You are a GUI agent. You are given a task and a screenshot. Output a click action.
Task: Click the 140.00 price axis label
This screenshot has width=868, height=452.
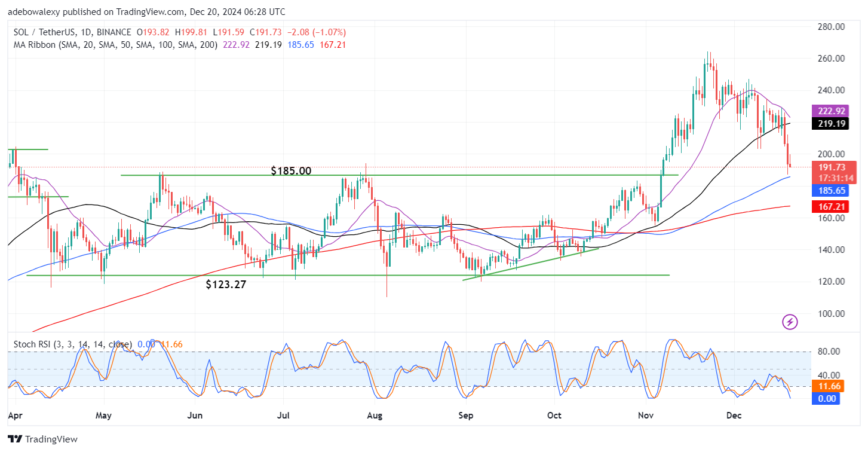831,250
